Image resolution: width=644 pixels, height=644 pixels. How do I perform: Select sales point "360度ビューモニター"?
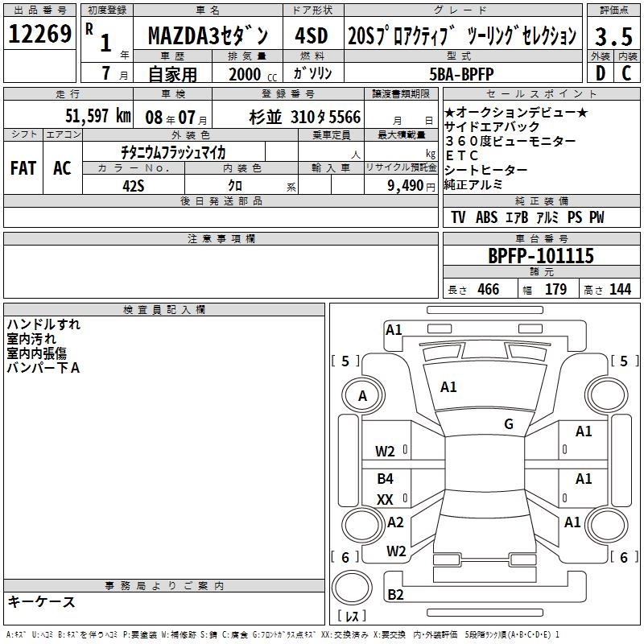click(510, 142)
